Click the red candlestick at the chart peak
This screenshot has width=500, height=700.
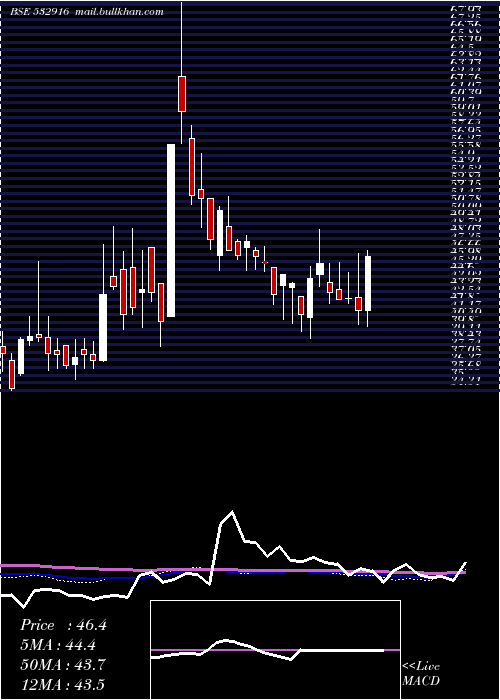[182, 94]
